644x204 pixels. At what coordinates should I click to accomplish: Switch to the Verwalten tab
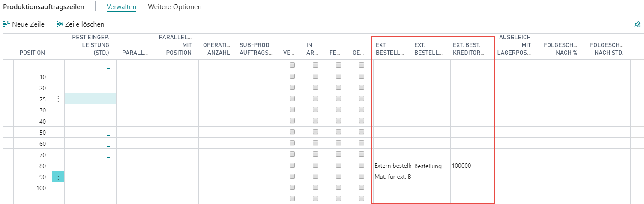pos(121,7)
